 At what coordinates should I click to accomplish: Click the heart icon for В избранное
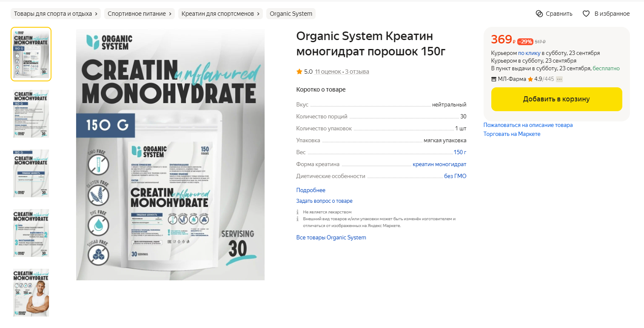[x=586, y=14]
